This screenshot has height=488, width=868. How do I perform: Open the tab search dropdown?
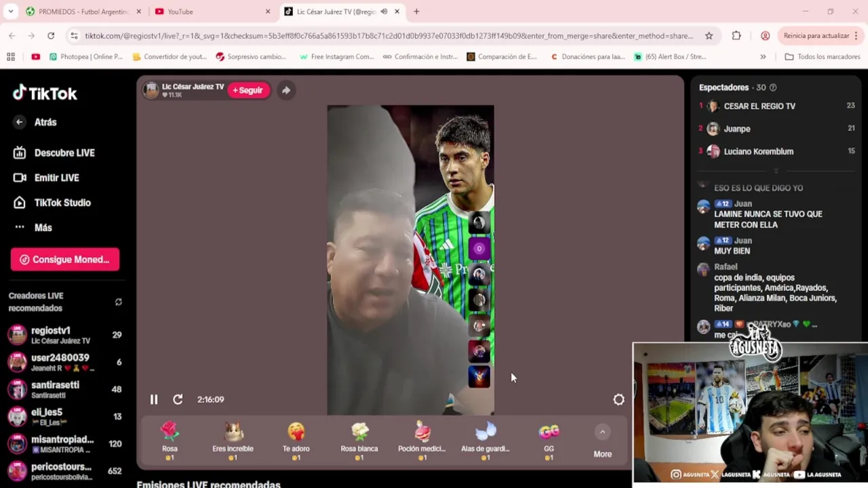coord(10,12)
